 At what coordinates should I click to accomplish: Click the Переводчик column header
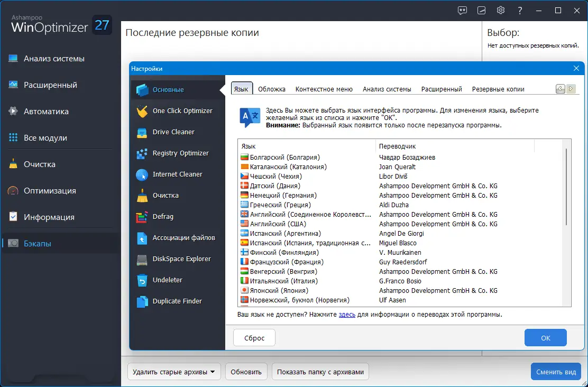click(455, 146)
